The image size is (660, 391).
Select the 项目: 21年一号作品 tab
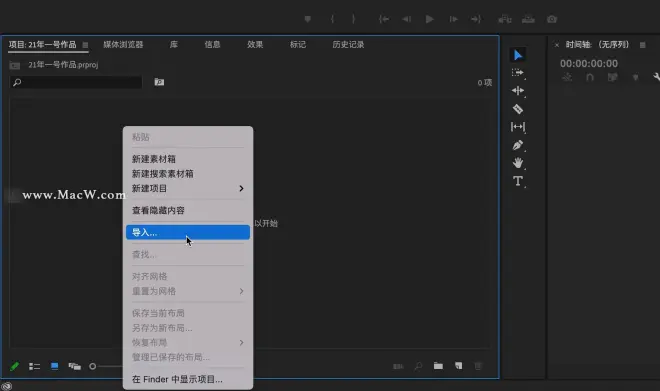pyautogui.click(x=43, y=45)
